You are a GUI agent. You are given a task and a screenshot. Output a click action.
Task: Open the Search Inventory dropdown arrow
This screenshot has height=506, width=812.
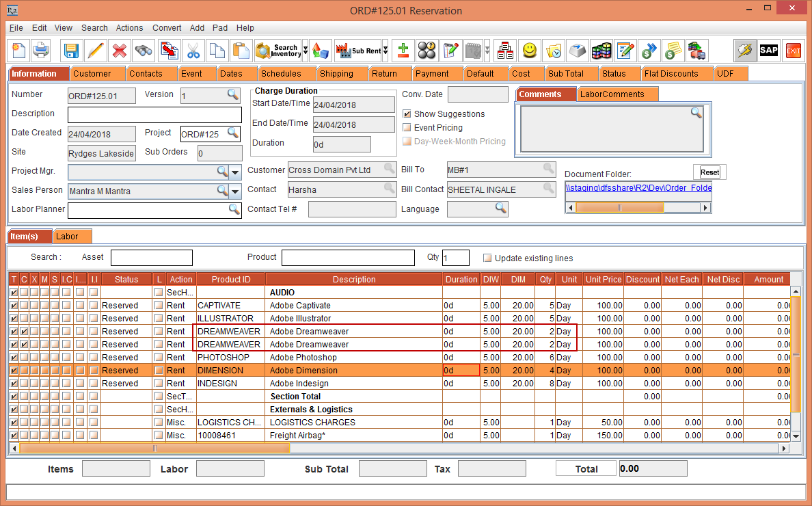coord(306,51)
